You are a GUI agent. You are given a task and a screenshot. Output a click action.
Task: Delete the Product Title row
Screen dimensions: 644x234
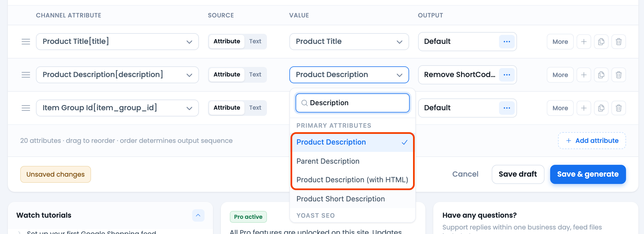(x=619, y=42)
